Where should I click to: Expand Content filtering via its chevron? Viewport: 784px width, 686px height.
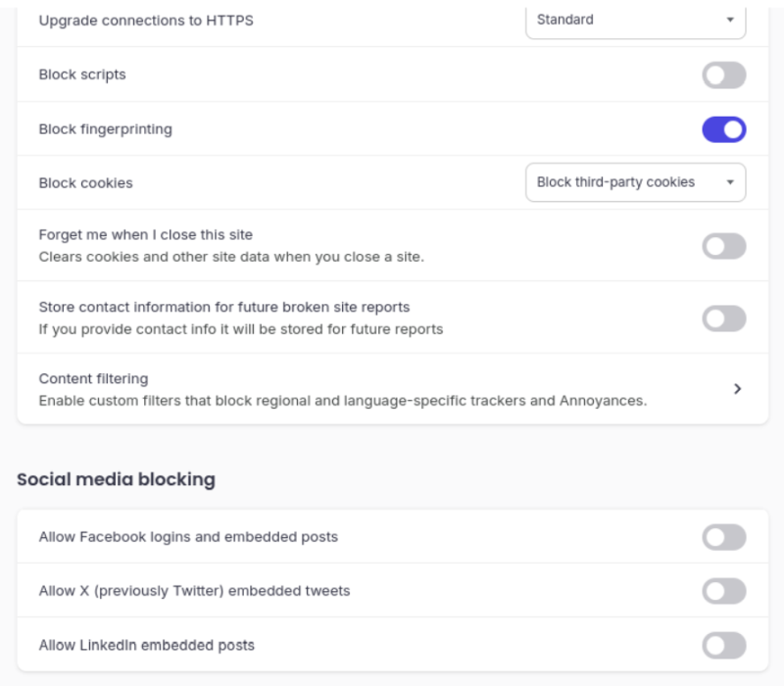[x=738, y=388]
